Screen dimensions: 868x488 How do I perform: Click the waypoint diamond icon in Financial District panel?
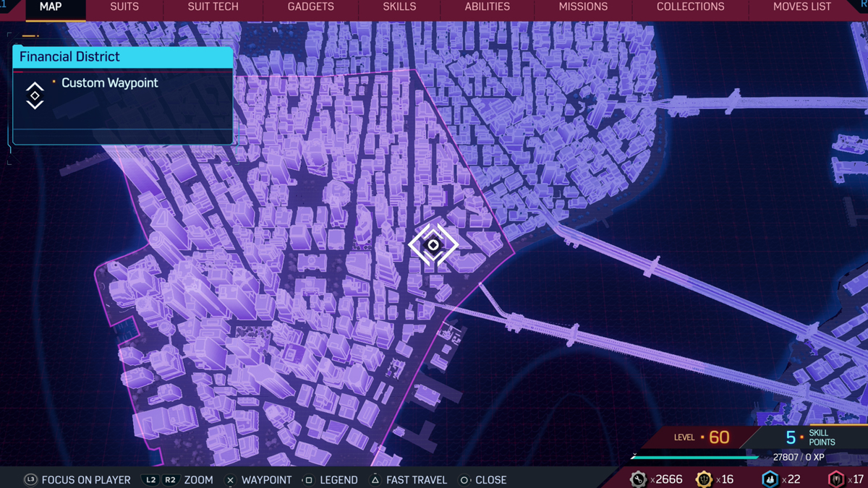coord(35,95)
